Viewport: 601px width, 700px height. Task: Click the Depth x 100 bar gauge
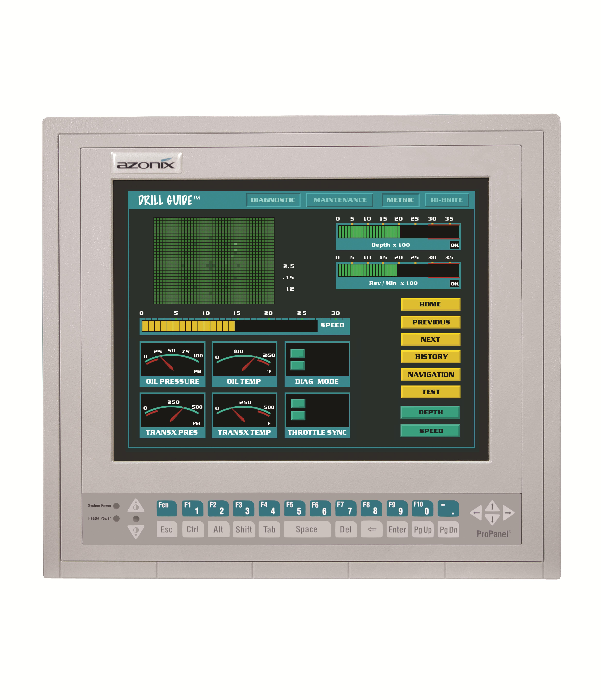(x=398, y=237)
